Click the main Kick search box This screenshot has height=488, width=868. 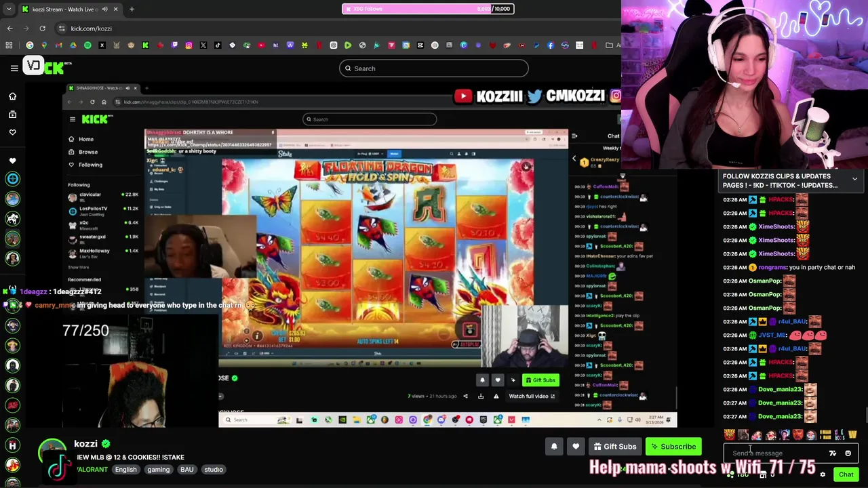tap(434, 68)
